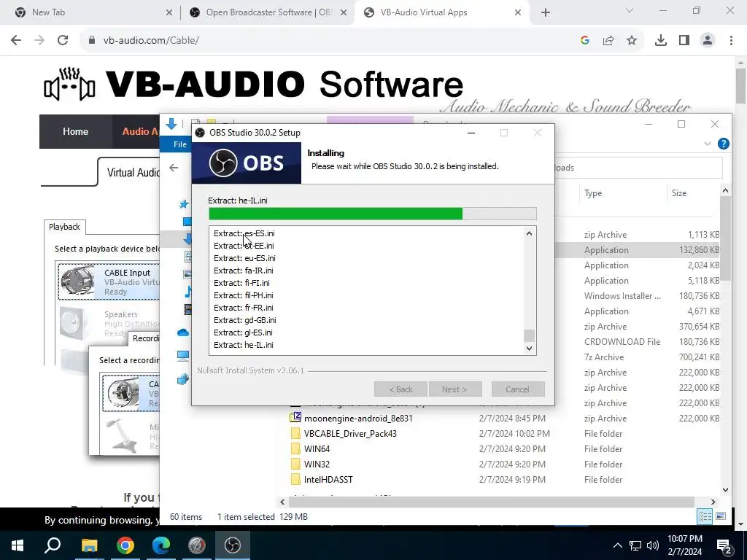This screenshot has height=560, width=747.
Task: Expand the File Explorer ribbon chevron
Action: pos(708,144)
